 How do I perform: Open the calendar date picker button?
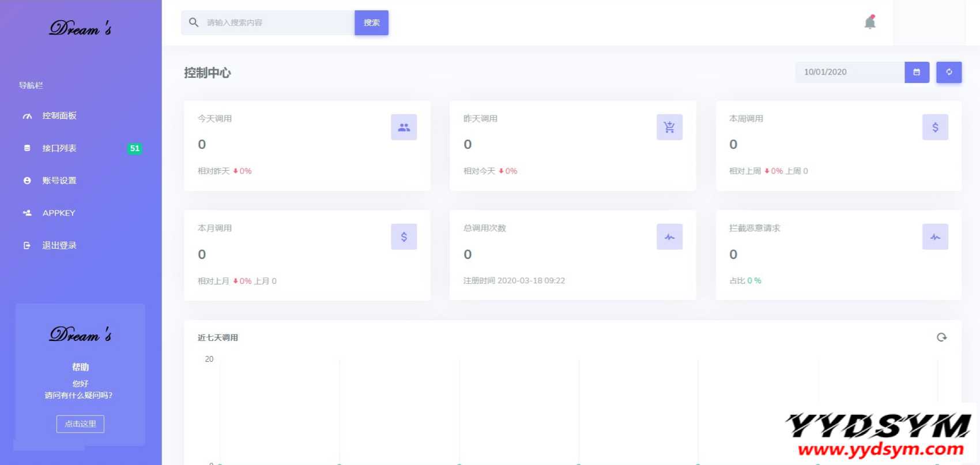point(917,72)
